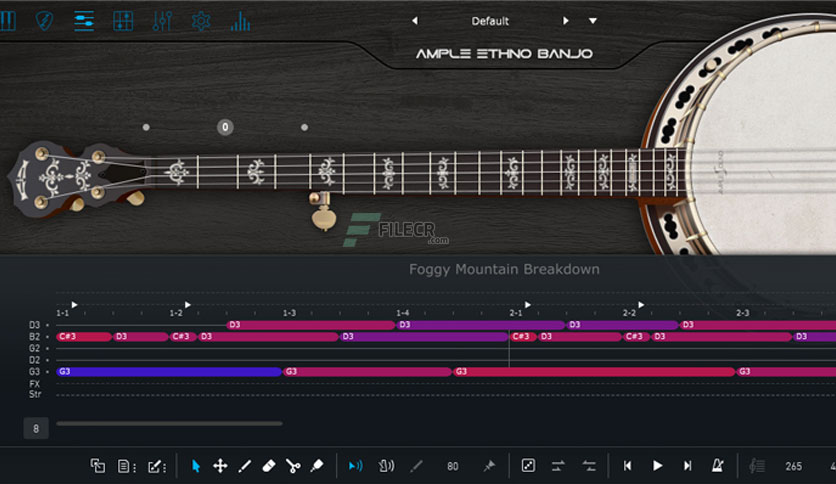Click the tempo value 265
Screen dimensions: 836x484
point(793,466)
